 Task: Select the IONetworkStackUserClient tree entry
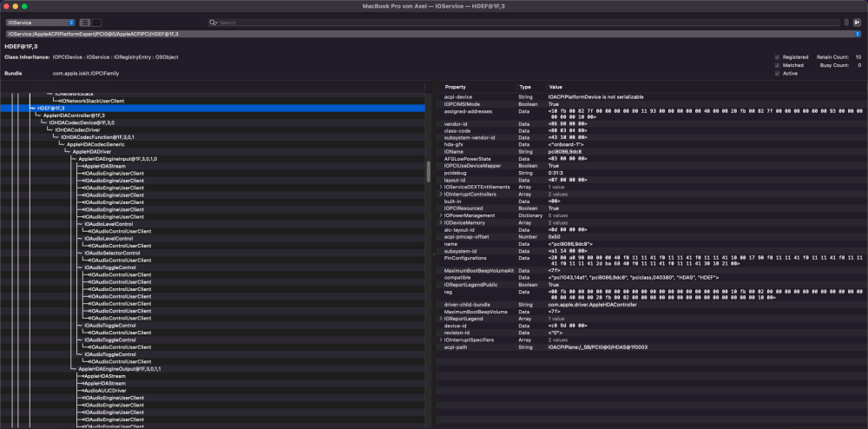point(93,102)
